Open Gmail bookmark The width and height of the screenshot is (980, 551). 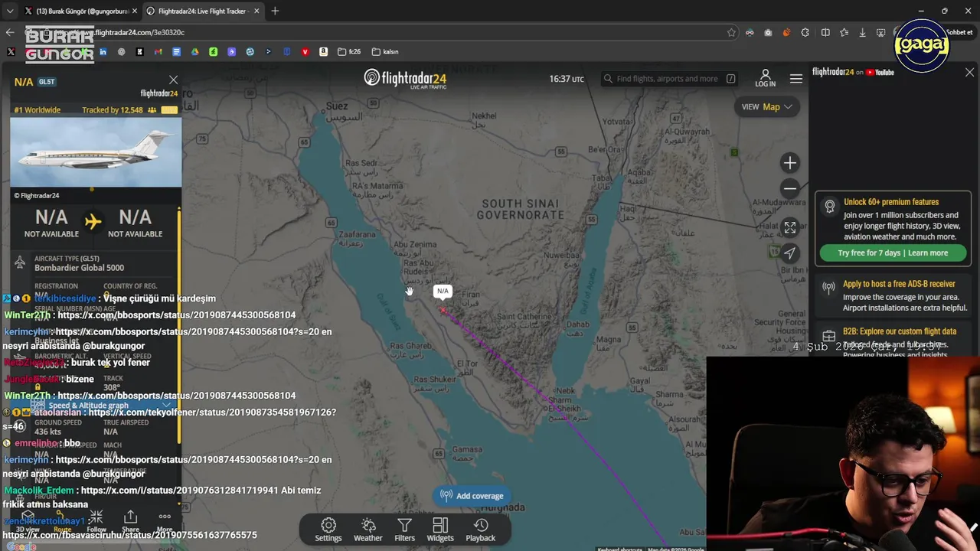158,52
